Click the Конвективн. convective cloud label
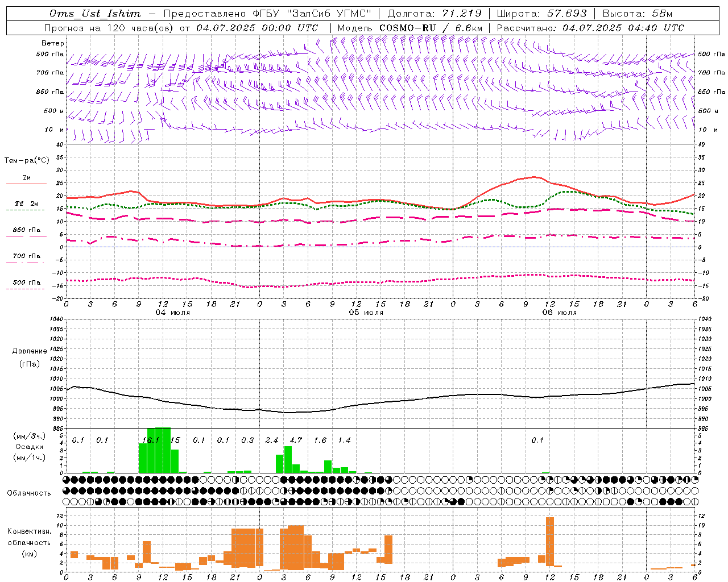This screenshot has width=728, height=582. tap(30, 531)
